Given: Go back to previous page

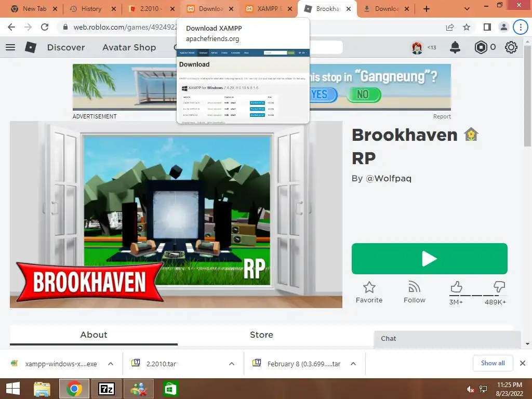Looking at the screenshot, I should click(11, 27).
